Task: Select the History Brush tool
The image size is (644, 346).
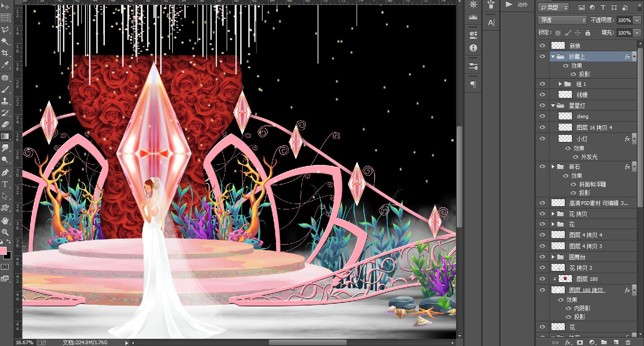Action: pyautogui.click(x=5, y=113)
